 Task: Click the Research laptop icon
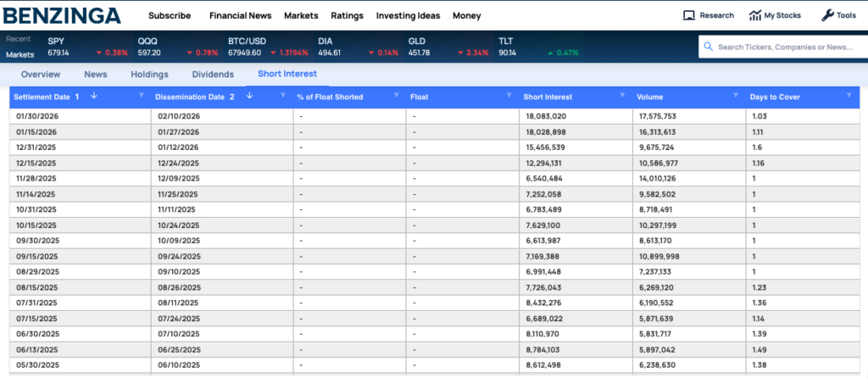coord(689,15)
